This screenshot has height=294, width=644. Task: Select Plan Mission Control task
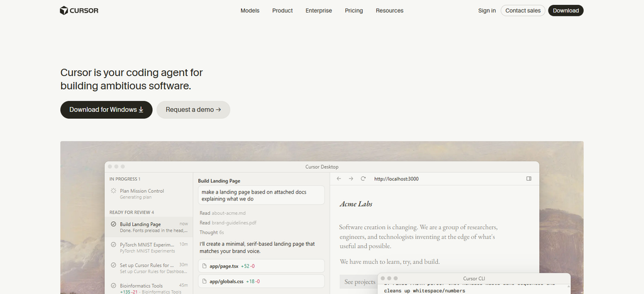[148, 193]
